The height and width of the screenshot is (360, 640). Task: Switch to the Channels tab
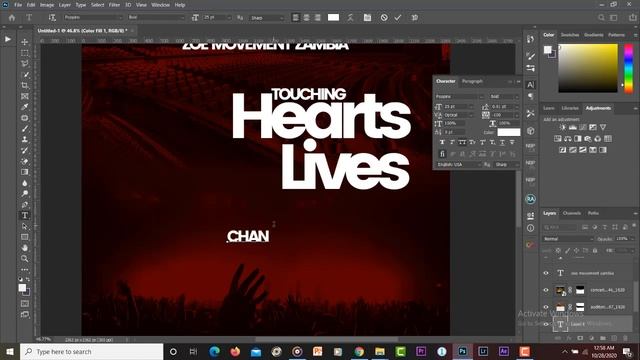(x=571, y=213)
